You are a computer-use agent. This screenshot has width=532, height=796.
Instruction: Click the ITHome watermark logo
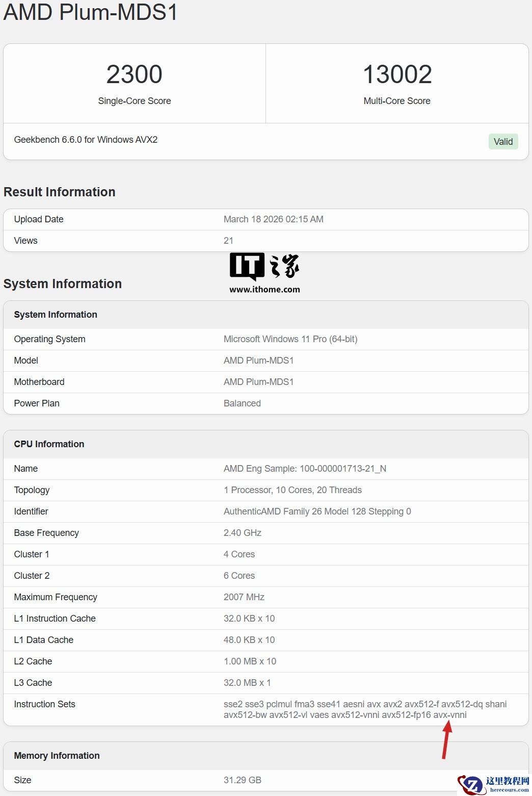click(264, 266)
